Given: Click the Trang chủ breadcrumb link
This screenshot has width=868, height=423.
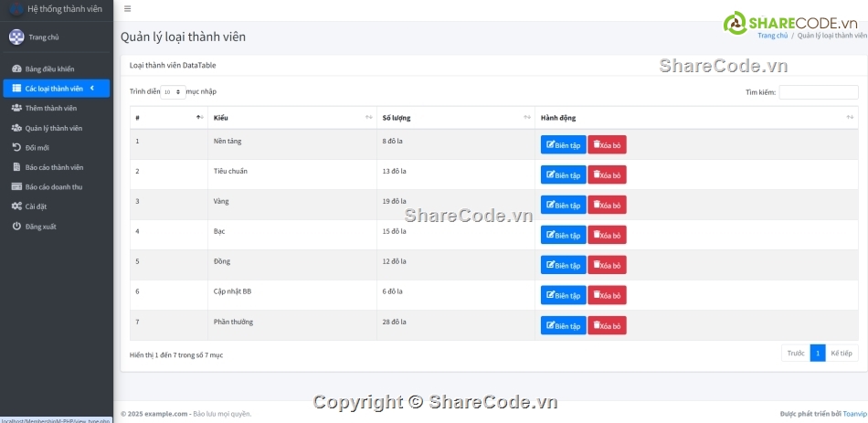Looking at the screenshot, I should [x=772, y=36].
